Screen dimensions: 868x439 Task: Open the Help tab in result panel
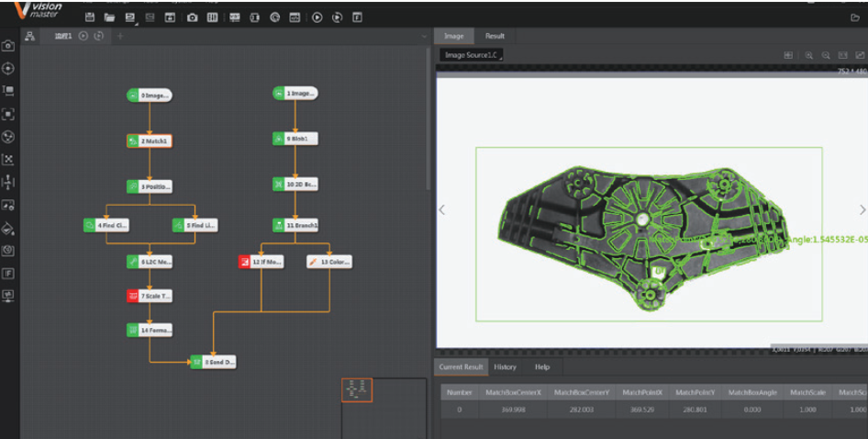point(542,367)
